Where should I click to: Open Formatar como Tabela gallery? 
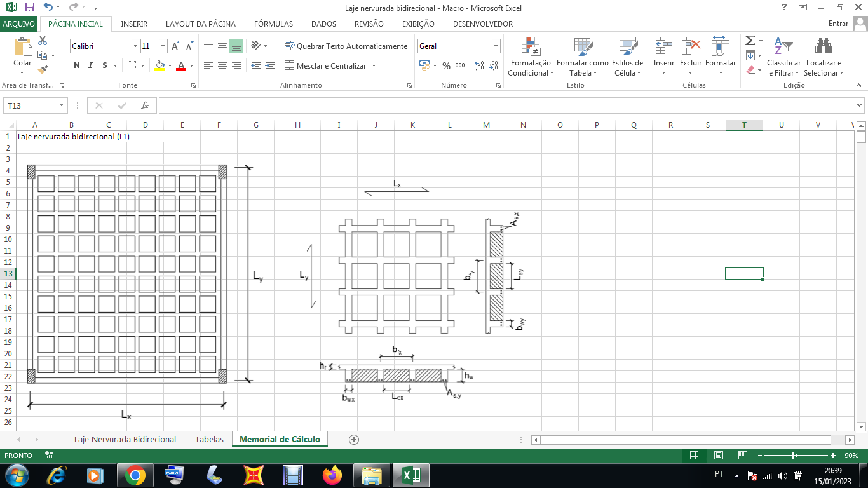point(583,57)
